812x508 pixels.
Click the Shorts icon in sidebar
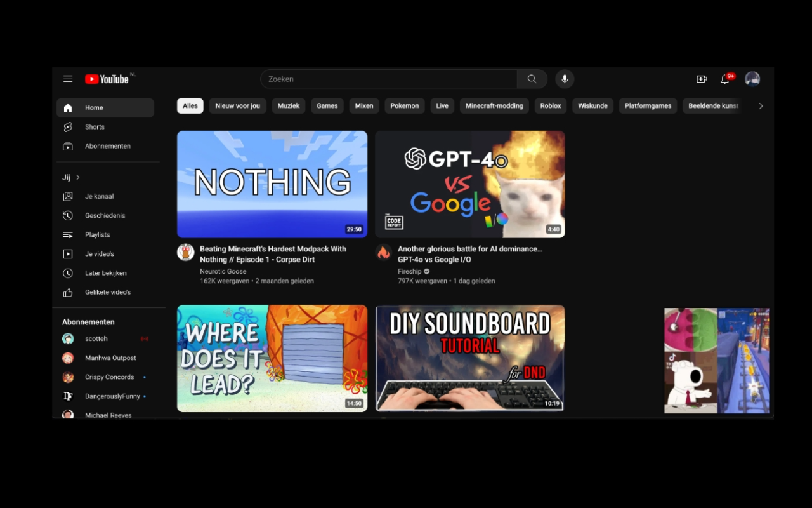[68, 127]
